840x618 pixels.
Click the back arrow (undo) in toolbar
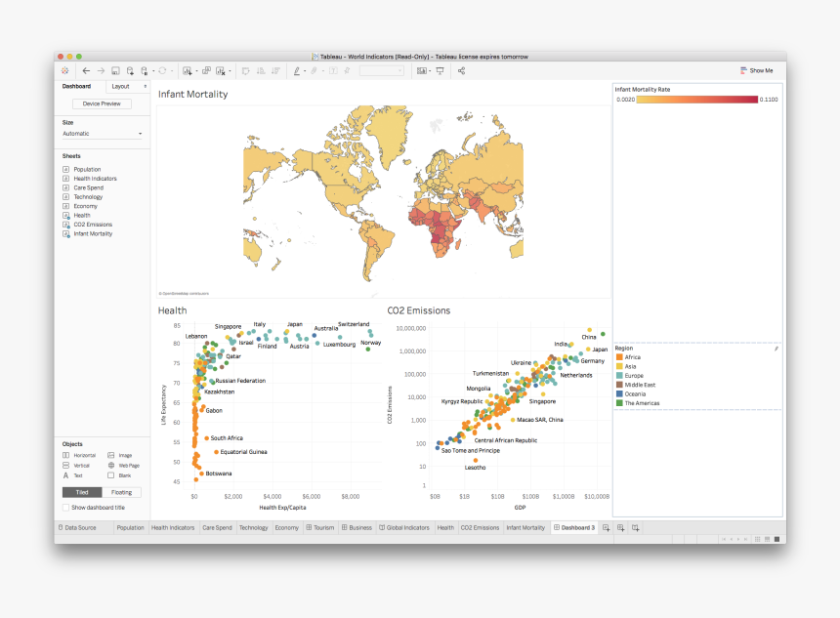[86, 71]
